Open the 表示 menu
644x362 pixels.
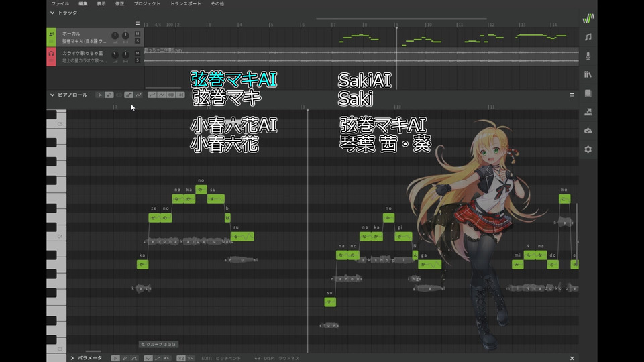pyautogui.click(x=101, y=4)
